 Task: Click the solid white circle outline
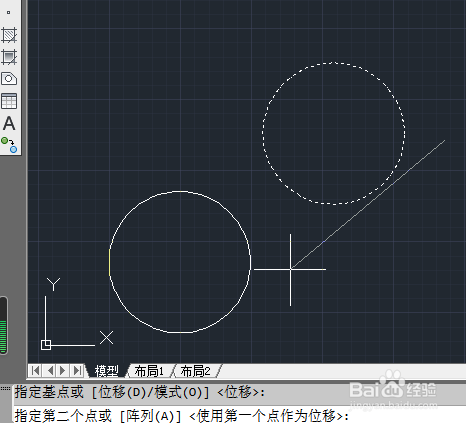click(180, 262)
